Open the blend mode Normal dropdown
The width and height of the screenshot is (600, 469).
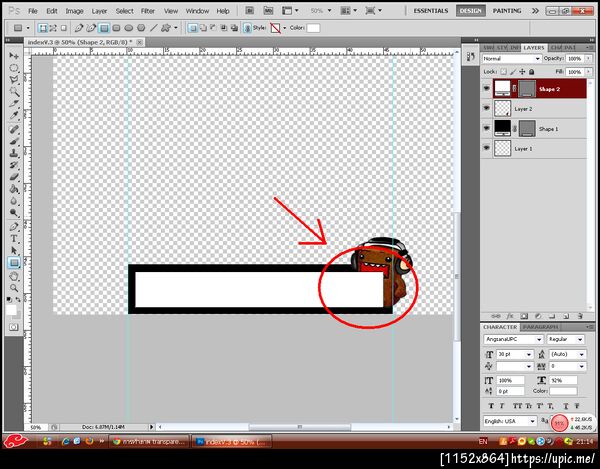(x=511, y=59)
